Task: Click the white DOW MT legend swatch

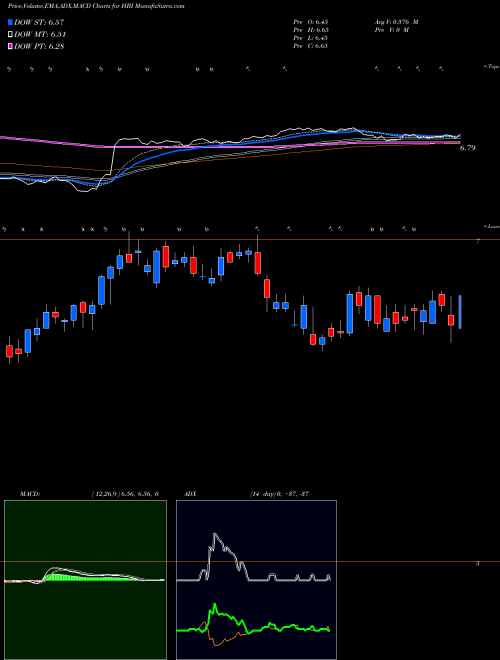Action: [x=10, y=35]
